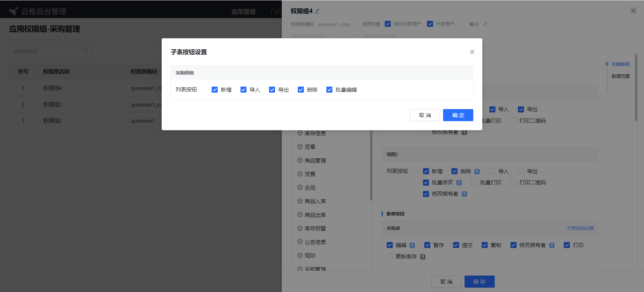
Task: Enable 导入 checkbox in 视图2
Action: 492,171
